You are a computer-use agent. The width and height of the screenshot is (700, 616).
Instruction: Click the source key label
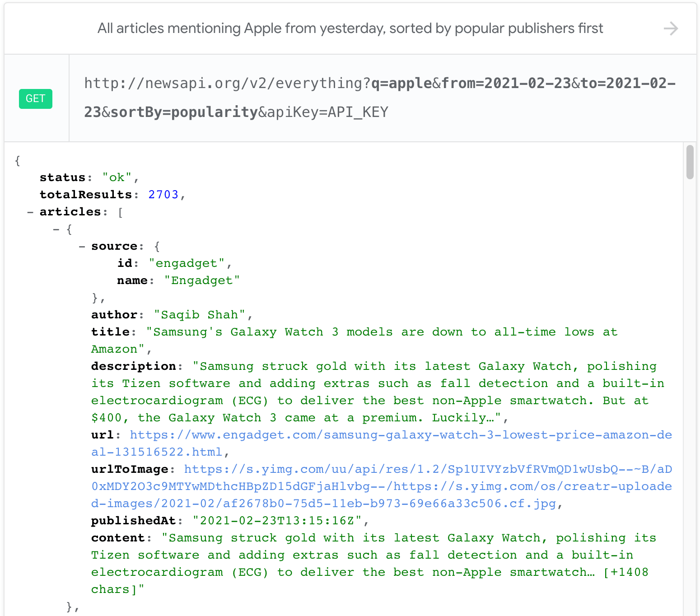tap(114, 246)
